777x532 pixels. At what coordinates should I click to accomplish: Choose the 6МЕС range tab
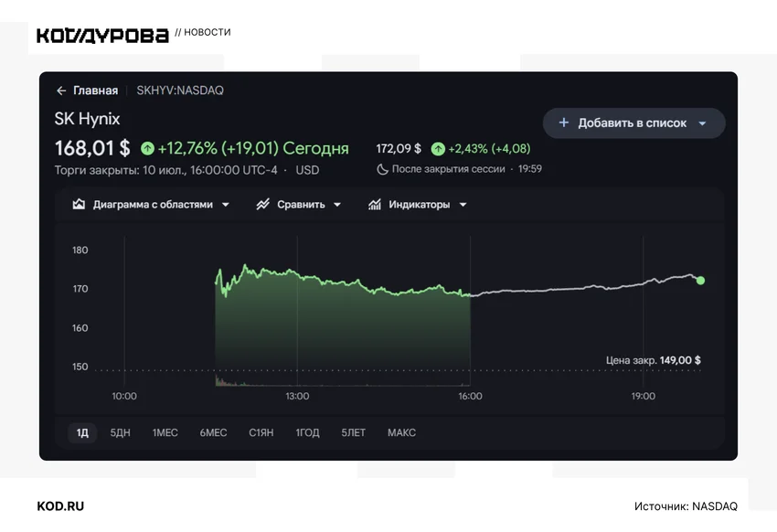tap(213, 432)
